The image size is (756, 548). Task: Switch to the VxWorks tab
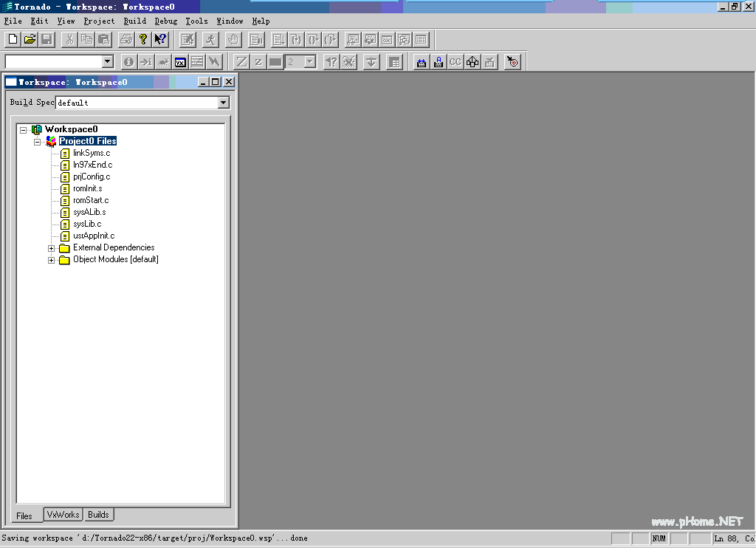coord(63,514)
